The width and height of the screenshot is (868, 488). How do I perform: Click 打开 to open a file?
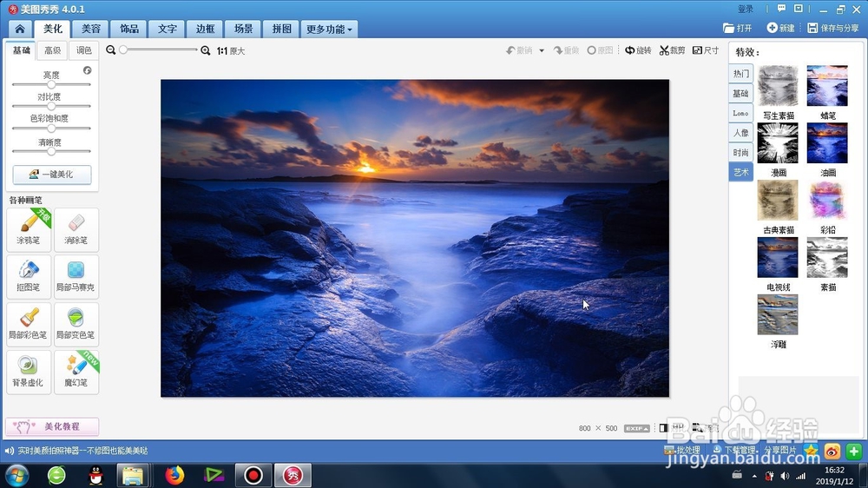coord(737,28)
